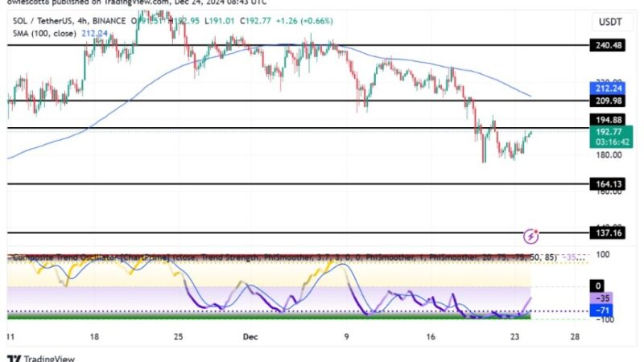Click the 180.00 price axis value

[x=609, y=154]
